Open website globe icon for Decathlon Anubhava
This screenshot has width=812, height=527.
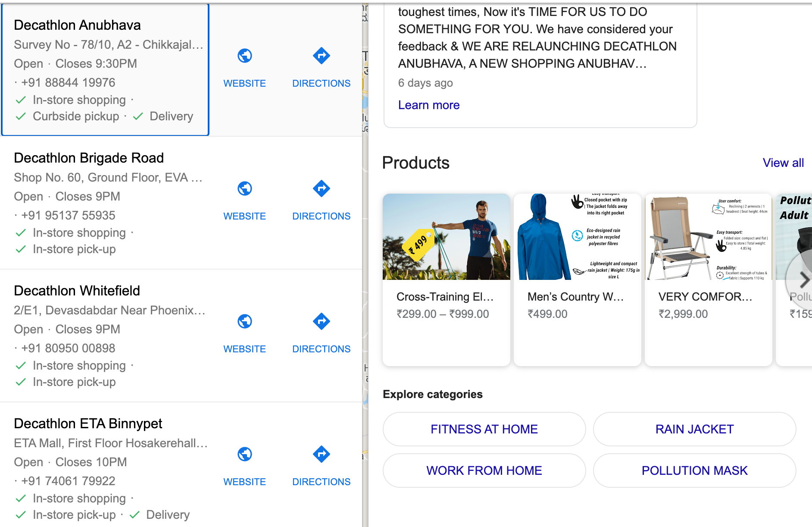click(x=244, y=56)
